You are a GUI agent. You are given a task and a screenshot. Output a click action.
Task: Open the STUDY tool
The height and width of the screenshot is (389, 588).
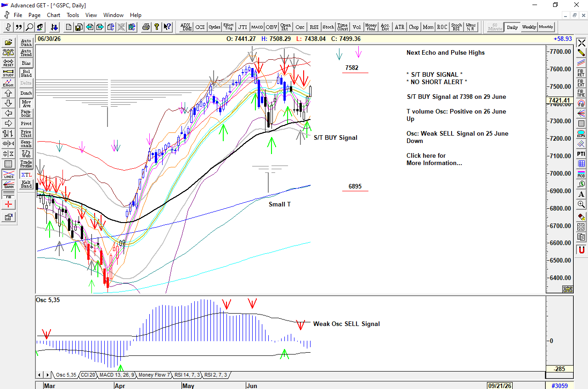(8, 73)
